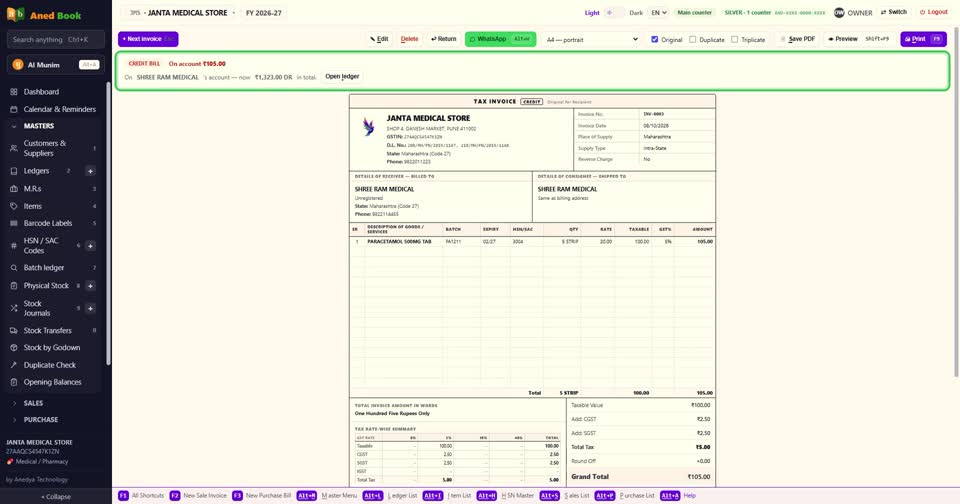Add new HSN / SAC code plus icon
Screen dimensions: 960x504
click(90, 246)
